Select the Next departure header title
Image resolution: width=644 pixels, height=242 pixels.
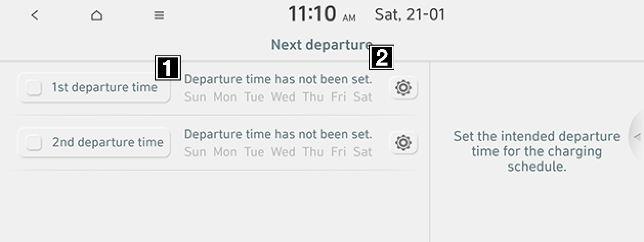point(321,45)
